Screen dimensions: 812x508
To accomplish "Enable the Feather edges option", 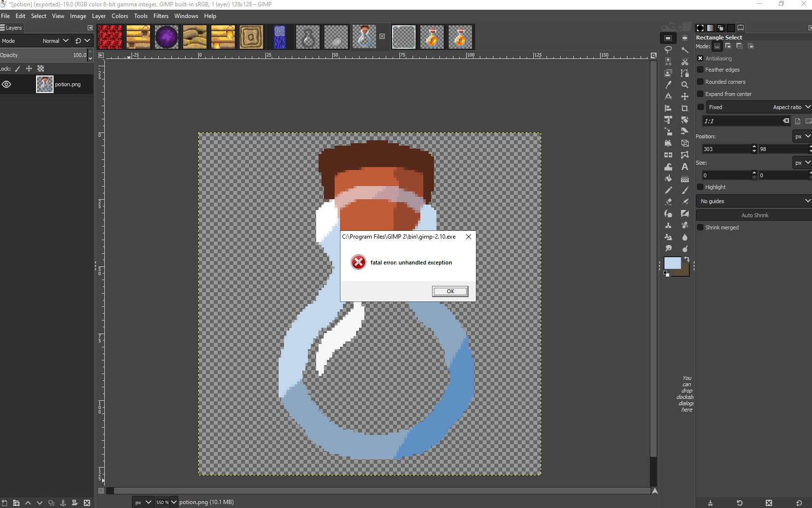I will [x=700, y=70].
